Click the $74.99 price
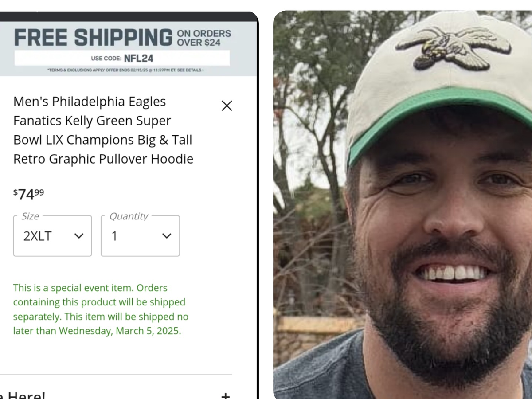Screen dimensions: 532x399 (28, 194)
